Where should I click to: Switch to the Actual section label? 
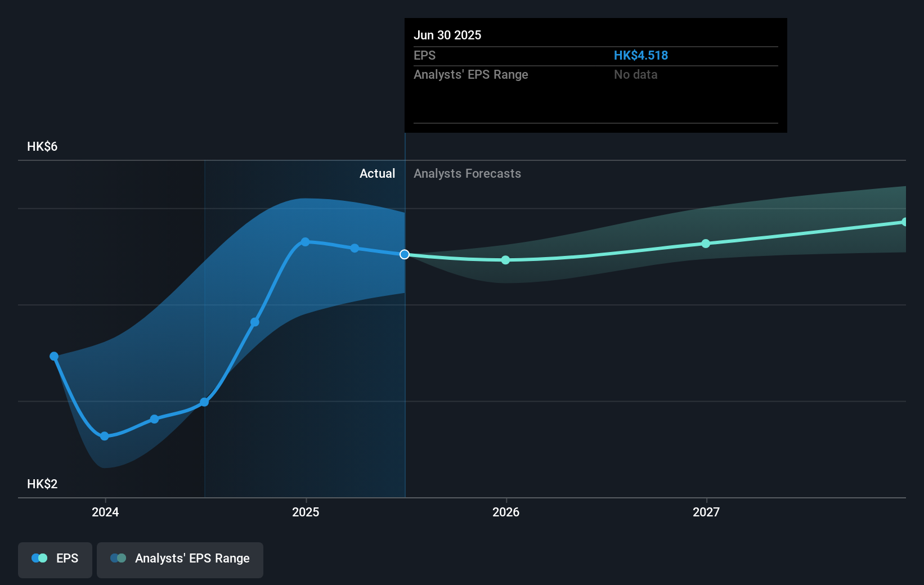coord(377,174)
